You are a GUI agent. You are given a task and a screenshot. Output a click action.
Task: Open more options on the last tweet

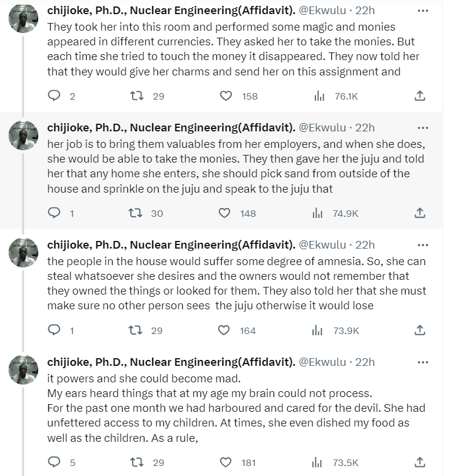(423, 362)
